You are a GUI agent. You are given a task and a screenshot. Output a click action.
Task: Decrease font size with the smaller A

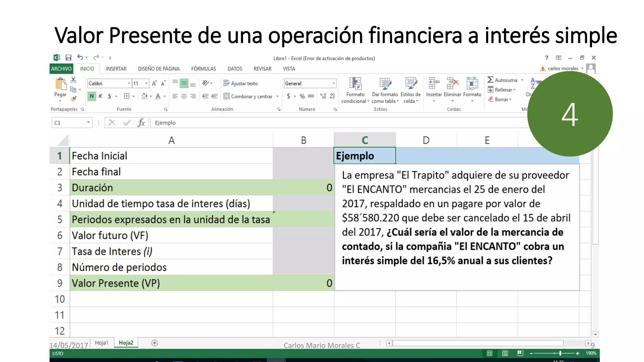coord(163,83)
